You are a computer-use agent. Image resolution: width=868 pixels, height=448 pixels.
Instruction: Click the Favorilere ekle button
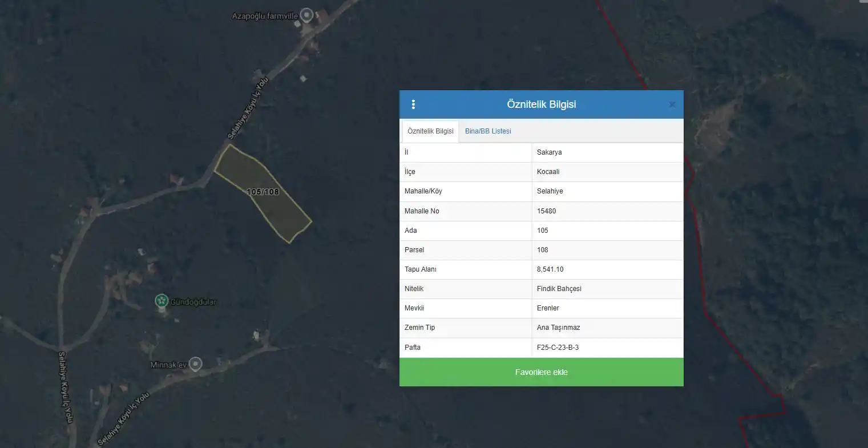pos(541,372)
